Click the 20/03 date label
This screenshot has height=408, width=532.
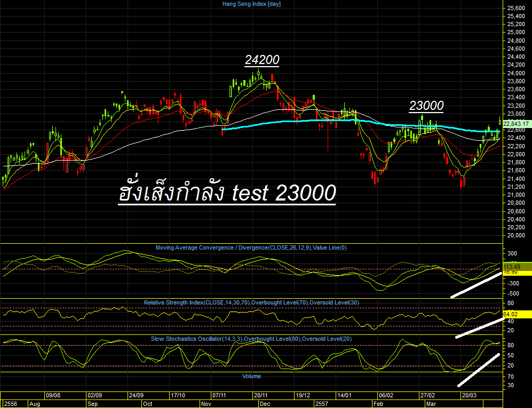(x=469, y=395)
